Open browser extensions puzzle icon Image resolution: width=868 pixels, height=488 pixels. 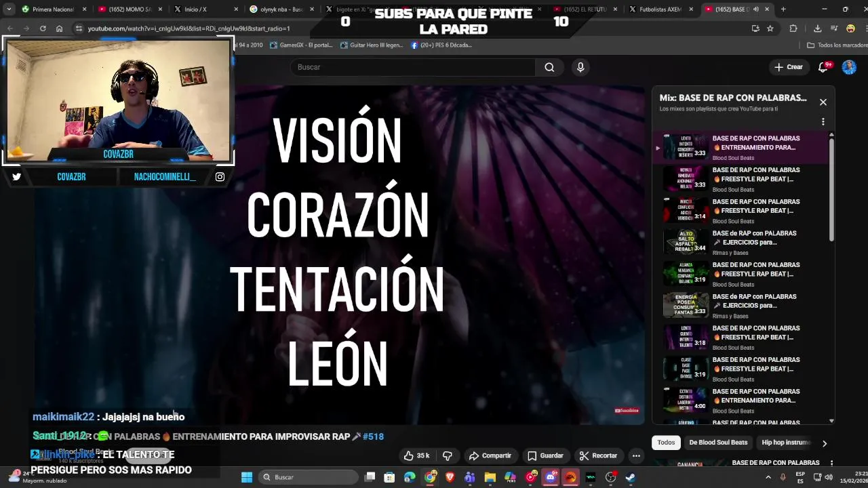793,28
